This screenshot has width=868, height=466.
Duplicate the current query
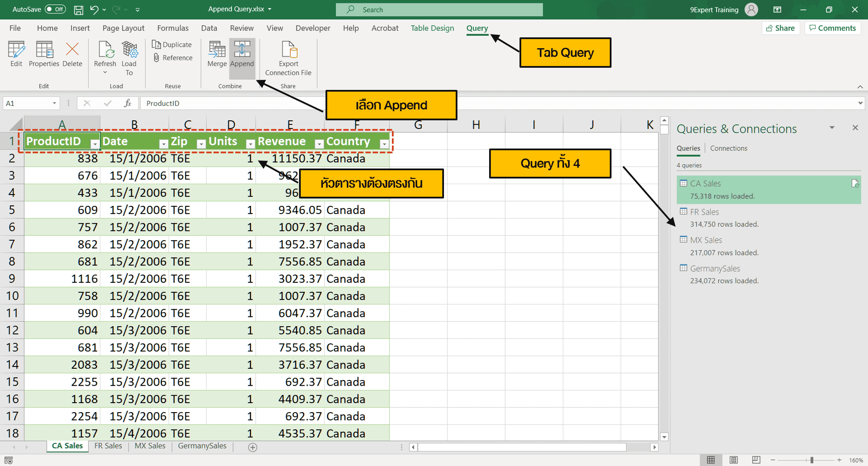tap(172, 44)
